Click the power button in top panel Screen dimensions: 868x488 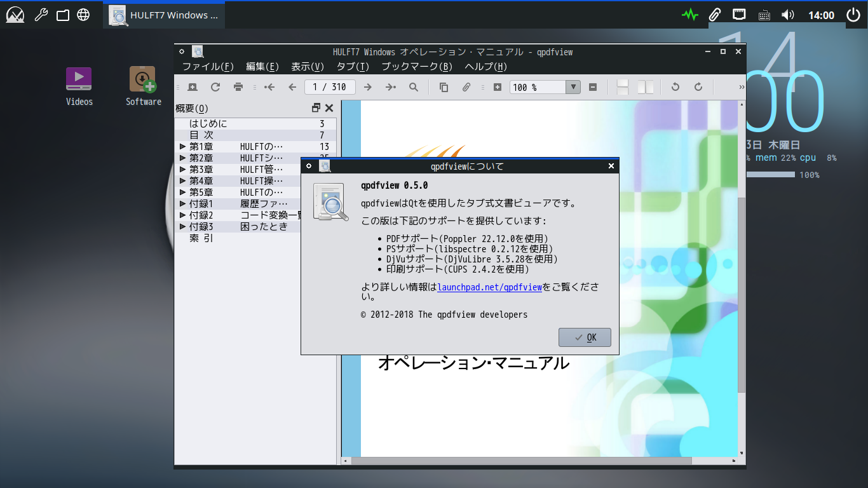point(853,15)
